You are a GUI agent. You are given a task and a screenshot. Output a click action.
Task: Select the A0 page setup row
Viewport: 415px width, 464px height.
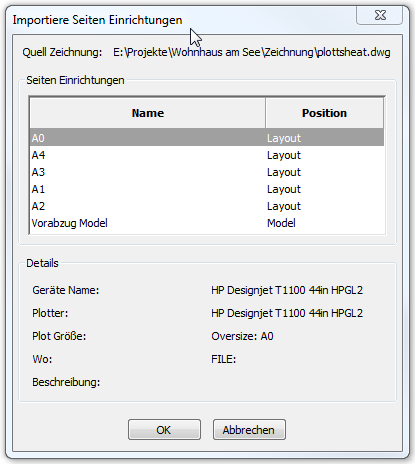click(207, 138)
